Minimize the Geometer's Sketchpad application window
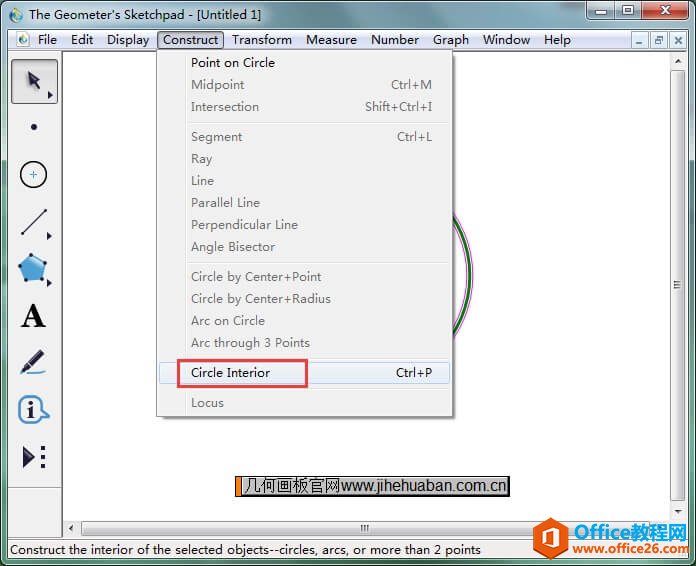 tap(601, 11)
